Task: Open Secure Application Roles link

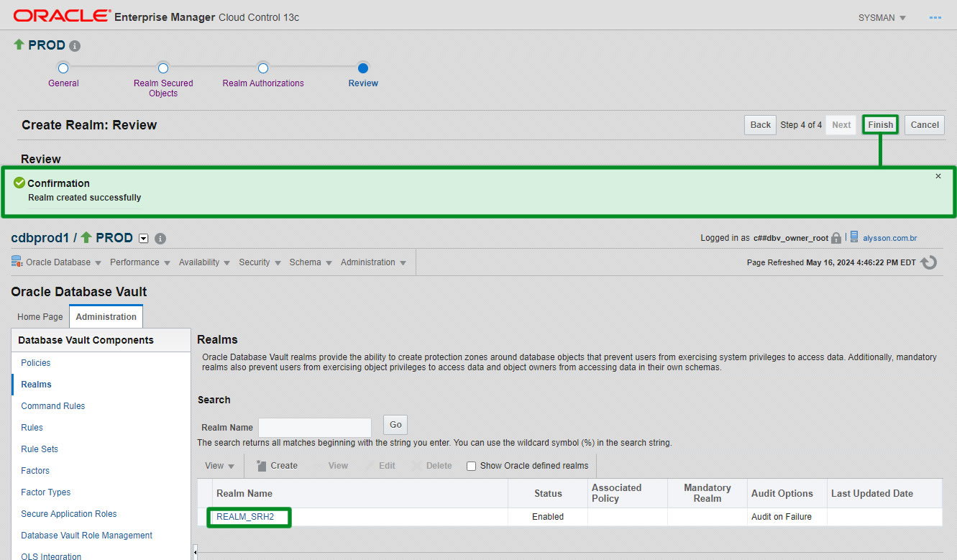Action: 69,514
